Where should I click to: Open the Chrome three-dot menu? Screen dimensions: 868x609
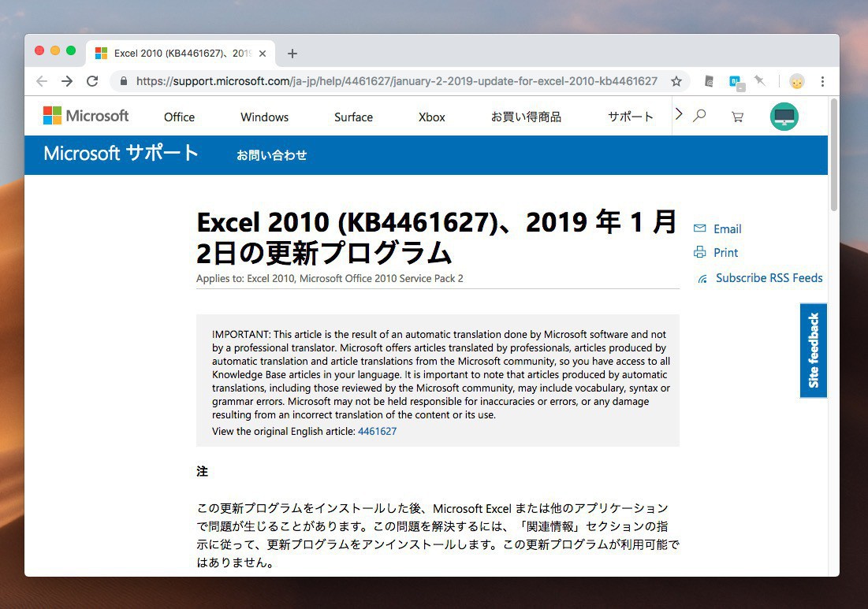coord(822,81)
